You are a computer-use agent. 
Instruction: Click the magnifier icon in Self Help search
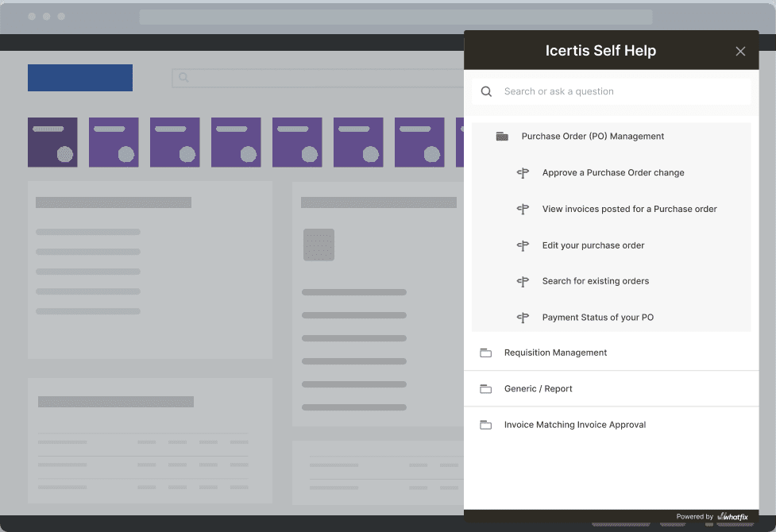pyautogui.click(x=486, y=91)
